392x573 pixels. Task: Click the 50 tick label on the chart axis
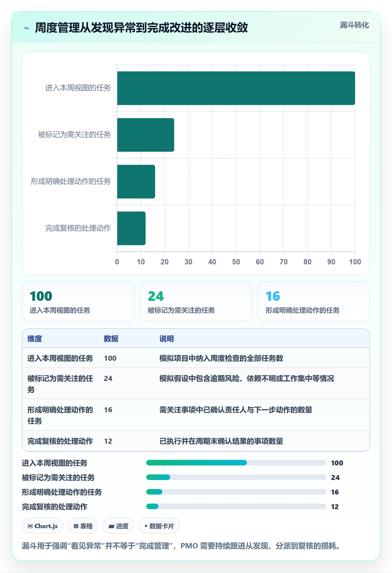[x=236, y=262]
